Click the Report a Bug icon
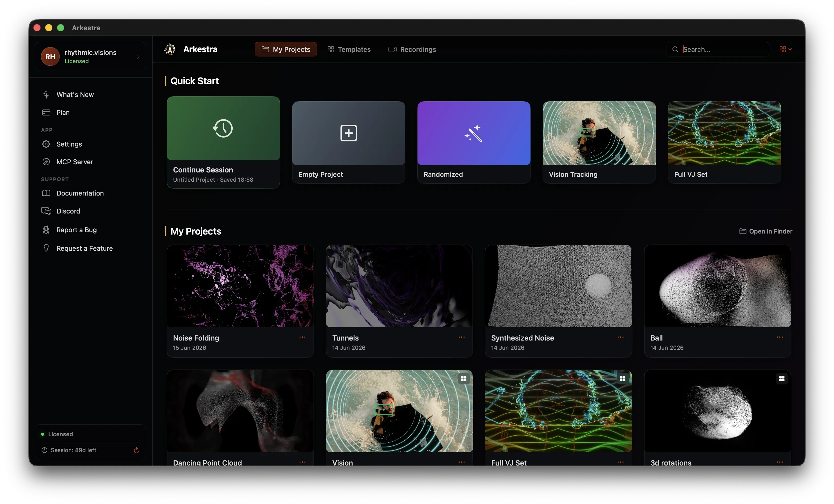 (x=46, y=230)
